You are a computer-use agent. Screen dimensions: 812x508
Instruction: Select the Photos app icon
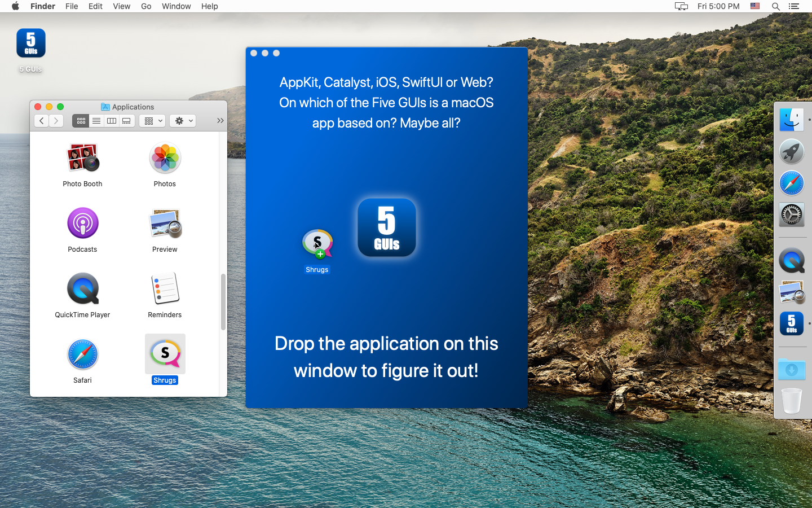click(165, 158)
